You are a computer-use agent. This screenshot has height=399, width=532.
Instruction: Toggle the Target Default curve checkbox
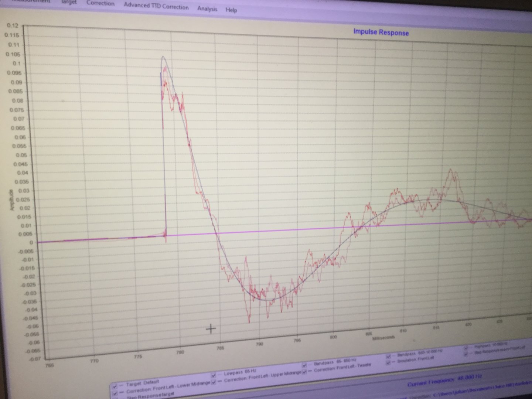115,386
